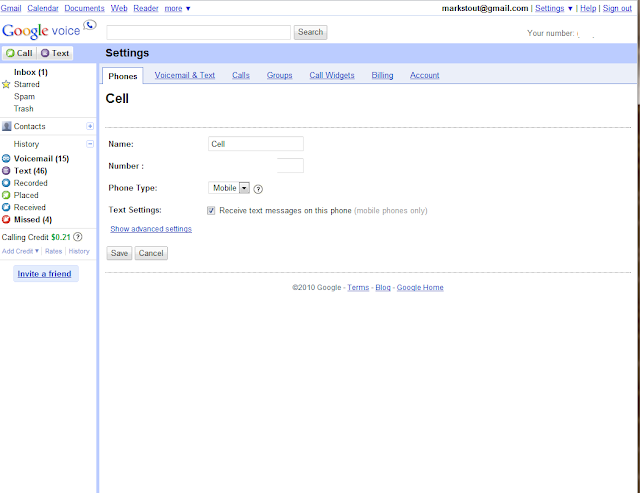Click the search text box

pyautogui.click(x=198, y=32)
